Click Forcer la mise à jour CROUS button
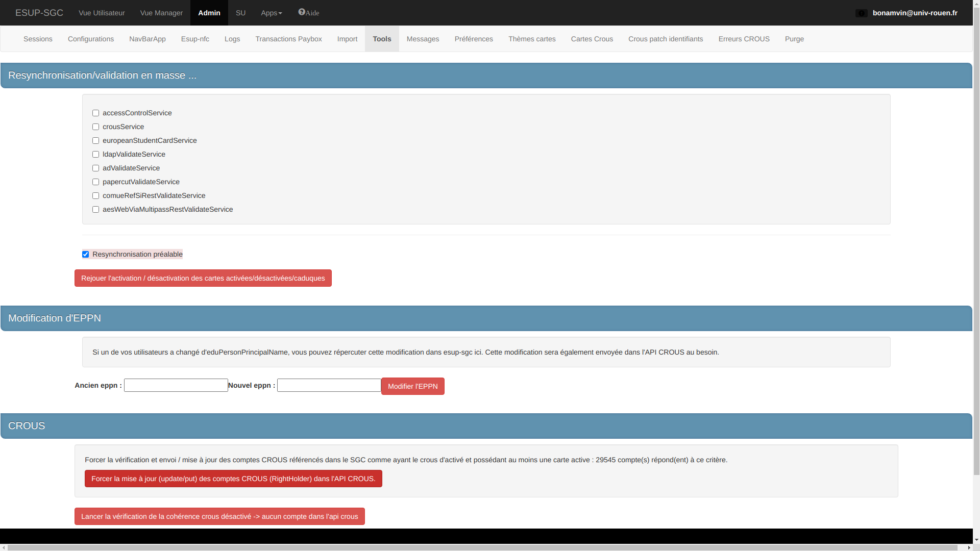 [x=233, y=479]
